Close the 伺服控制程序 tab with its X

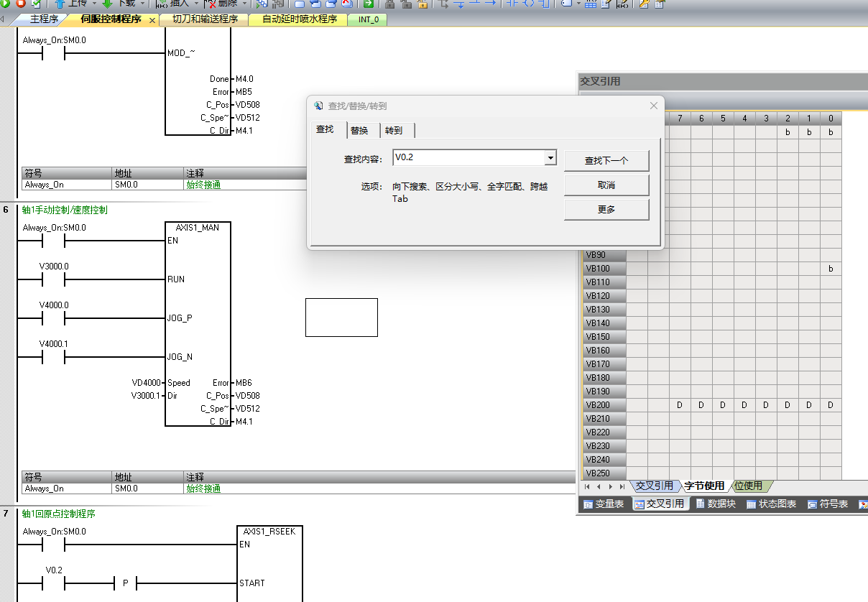152,20
